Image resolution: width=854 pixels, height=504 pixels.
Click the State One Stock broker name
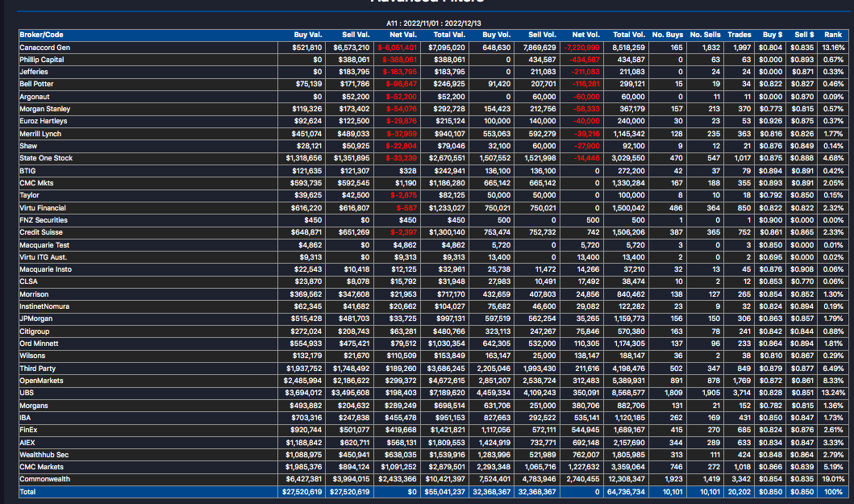click(x=46, y=158)
